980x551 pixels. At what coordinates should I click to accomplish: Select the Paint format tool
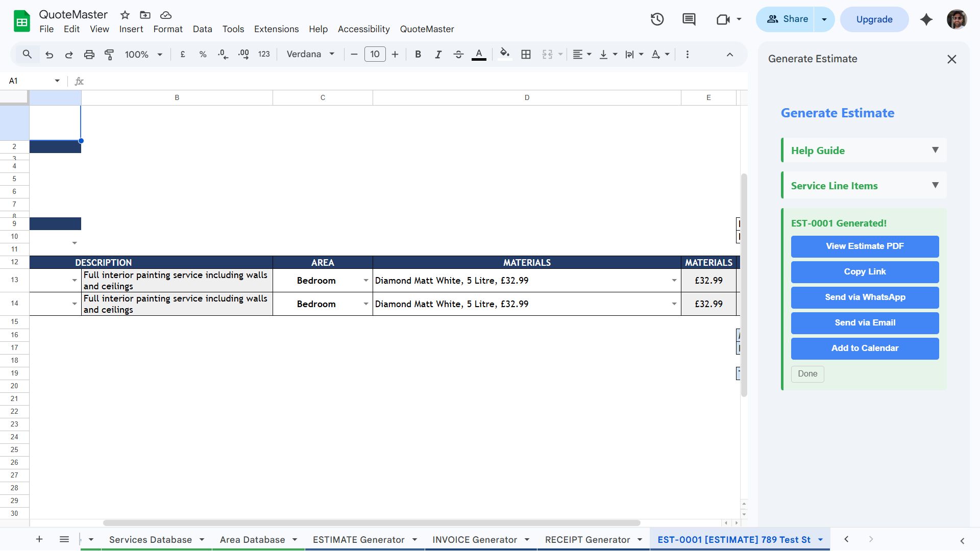click(x=109, y=54)
